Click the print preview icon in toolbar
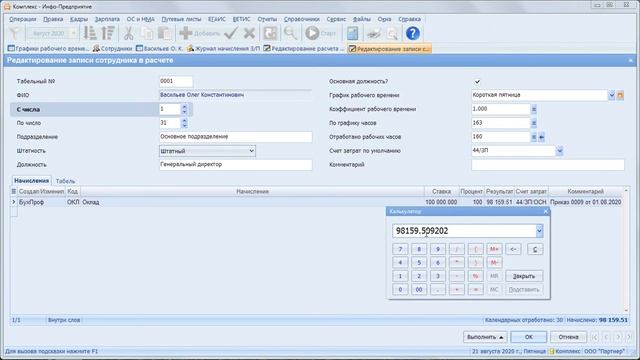 pos(392,33)
